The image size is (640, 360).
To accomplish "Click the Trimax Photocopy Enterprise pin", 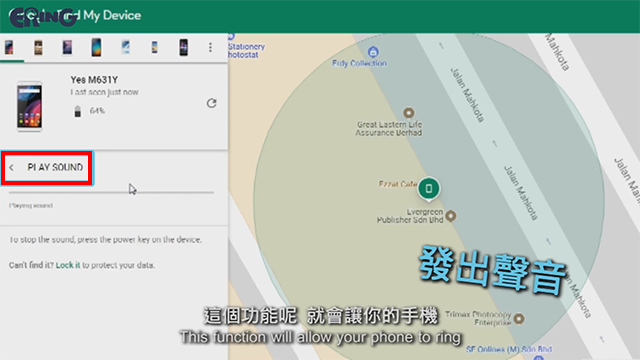I will coord(519,318).
